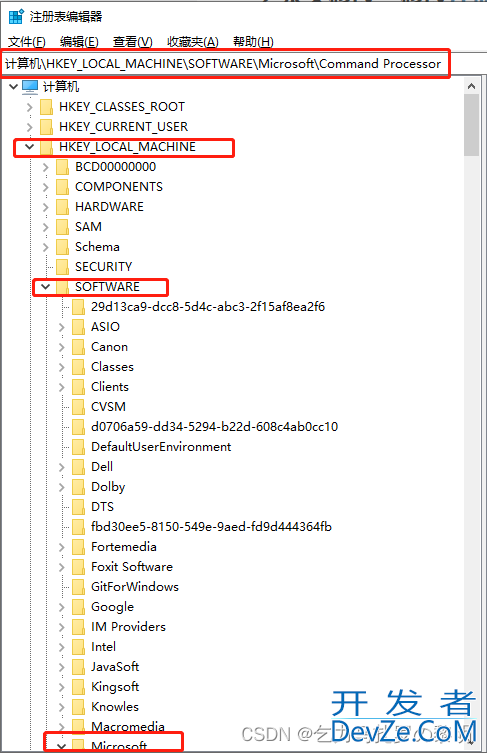
Task: Select the JavaSoft key
Action: 115,667
